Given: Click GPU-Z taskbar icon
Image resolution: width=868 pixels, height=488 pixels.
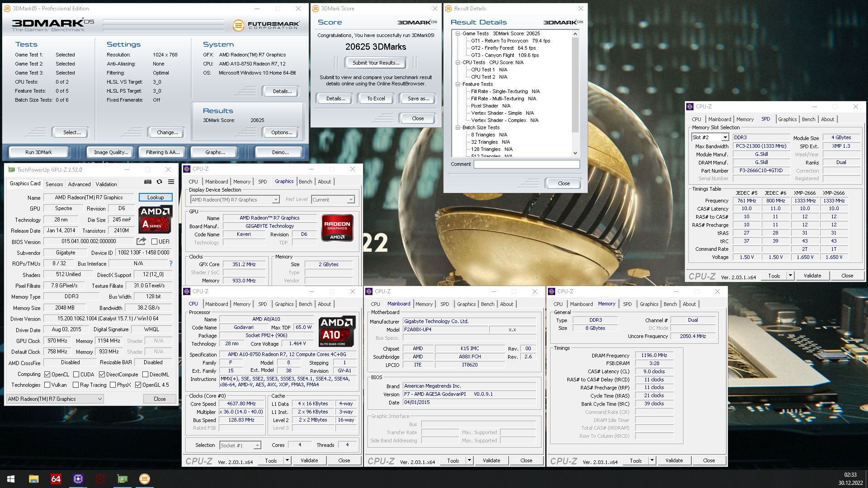Looking at the screenshot, I should 123,479.
